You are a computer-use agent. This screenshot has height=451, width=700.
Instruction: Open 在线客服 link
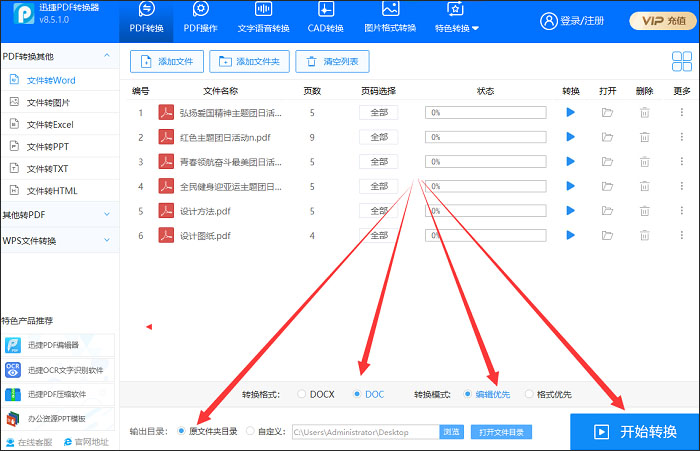click(x=29, y=442)
